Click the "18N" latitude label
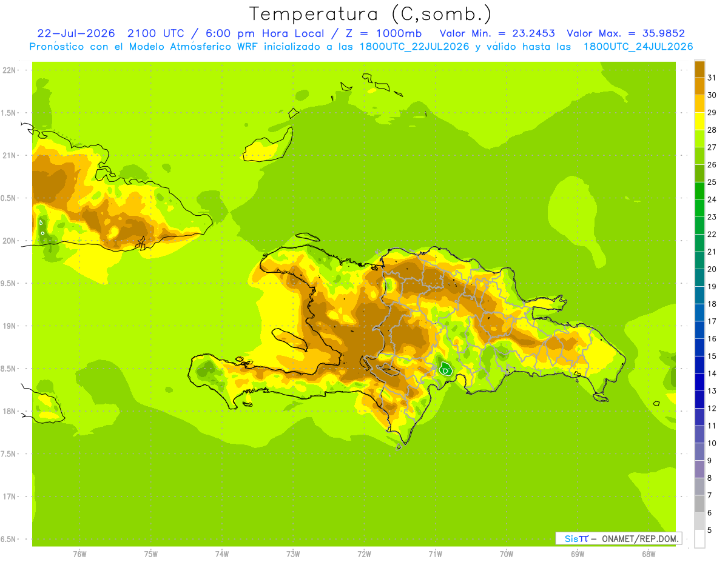This screenshot has height=562, width=728. [10, 411]
